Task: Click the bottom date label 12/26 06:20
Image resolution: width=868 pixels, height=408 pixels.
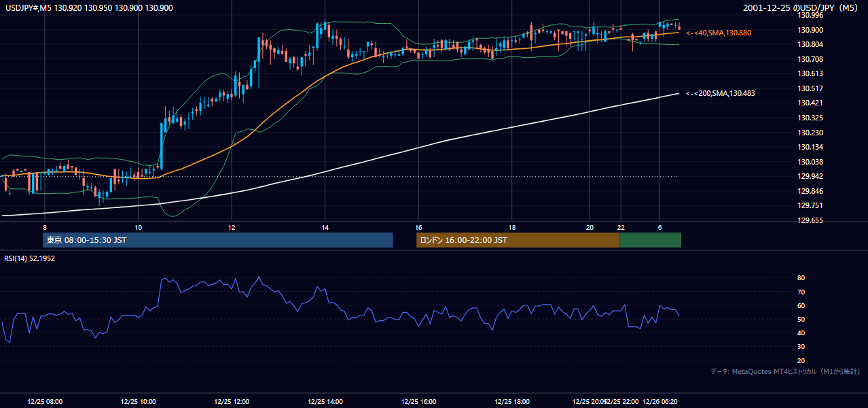Action: click(x=661, y=401)
